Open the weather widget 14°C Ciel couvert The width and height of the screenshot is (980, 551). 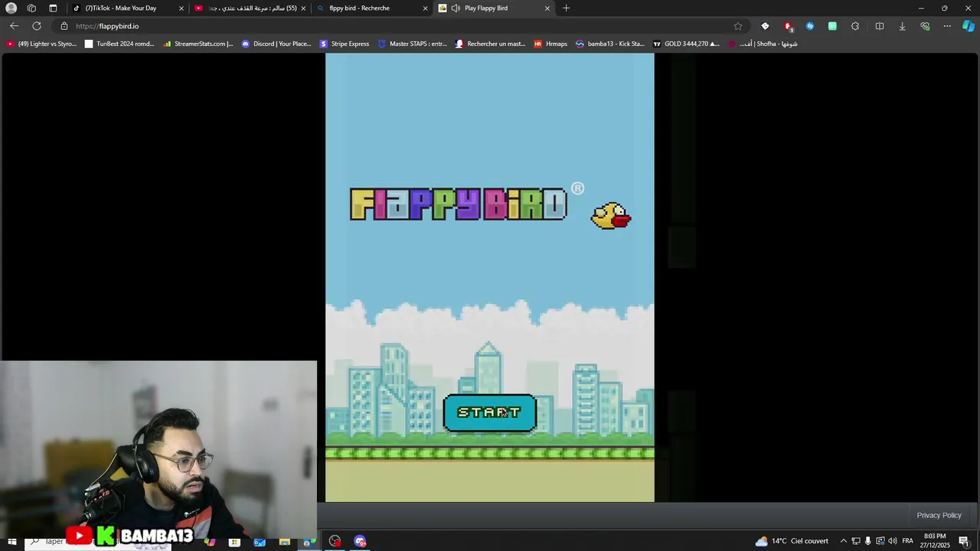click(792, 541)
